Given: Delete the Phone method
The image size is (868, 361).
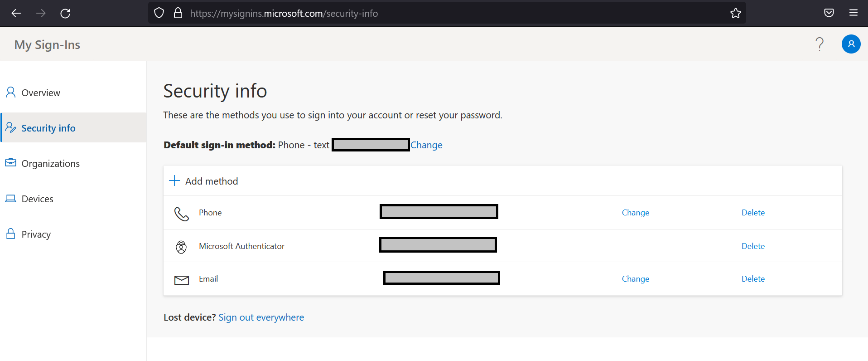Looking at the screenshot, I should (753, 213).
